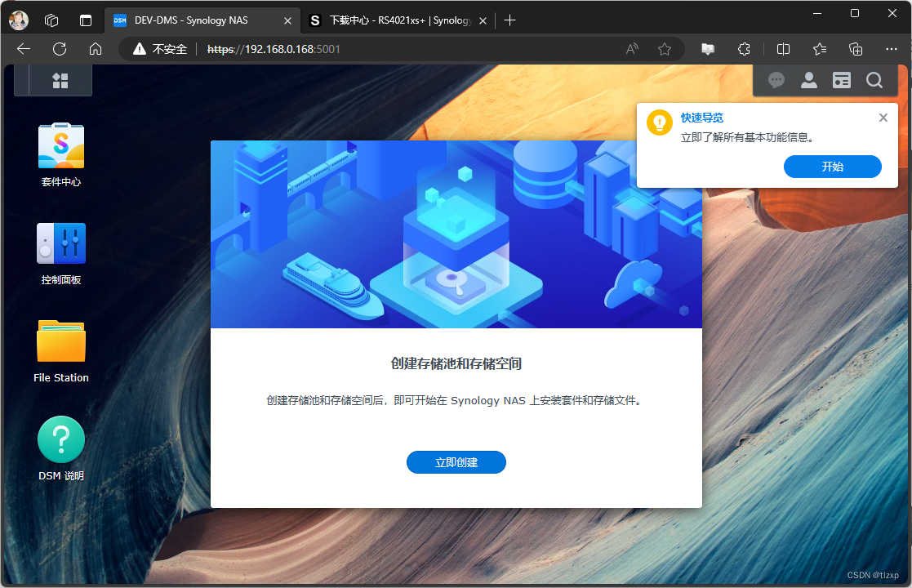The image size is (912, 588).
Task: Launch File Station from desktop
Action: click(61, 351)
